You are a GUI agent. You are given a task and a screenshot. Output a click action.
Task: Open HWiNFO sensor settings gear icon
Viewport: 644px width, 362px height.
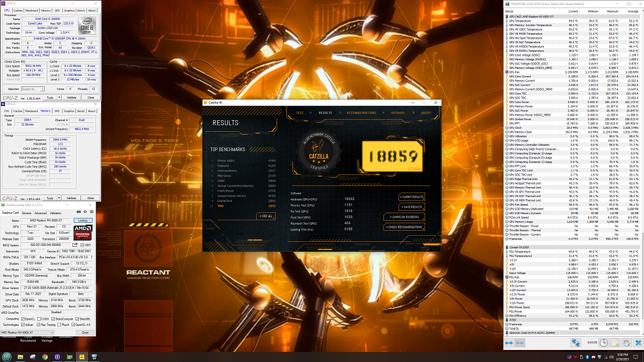click(626, 343)
